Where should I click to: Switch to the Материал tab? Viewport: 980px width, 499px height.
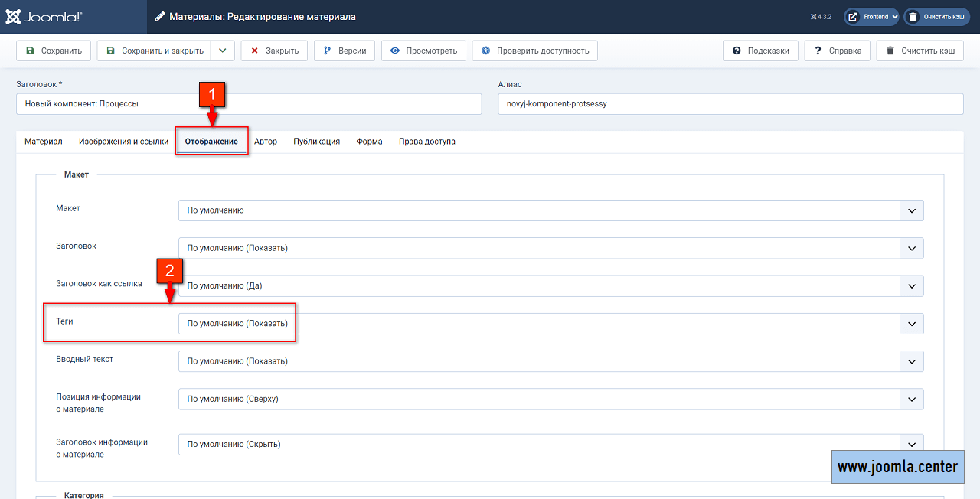pyautogui.click(x=44, y=142)
